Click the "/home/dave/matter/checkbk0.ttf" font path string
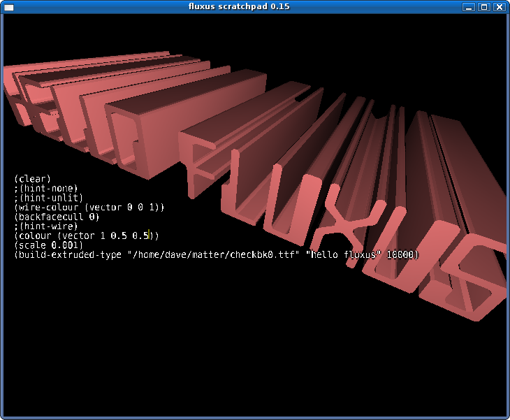 [x=213, y=254]
